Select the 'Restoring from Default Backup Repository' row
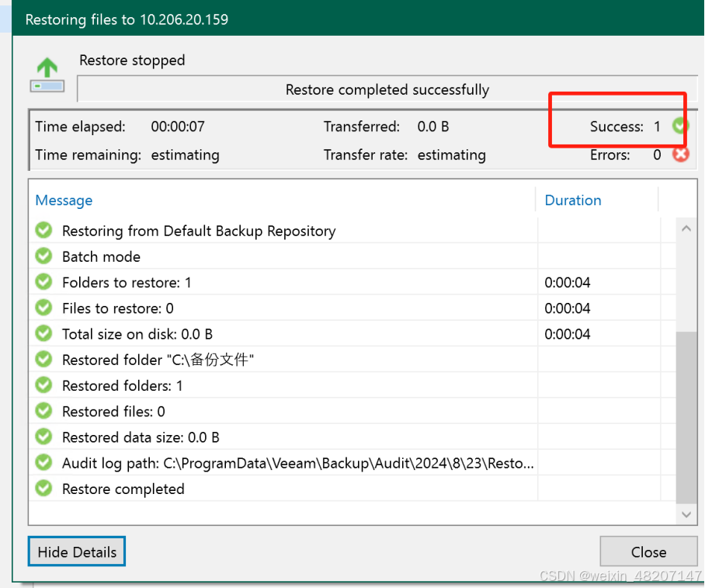 pos(352,231)
